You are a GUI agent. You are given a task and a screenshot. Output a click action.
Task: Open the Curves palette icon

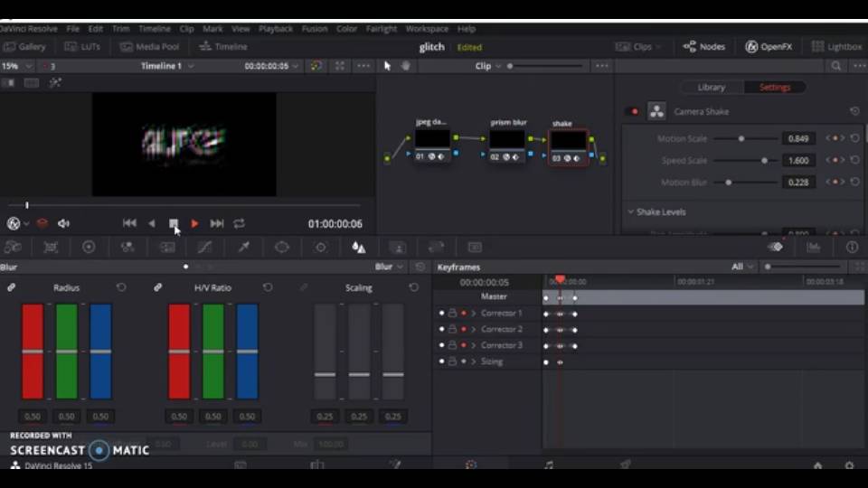205,248
